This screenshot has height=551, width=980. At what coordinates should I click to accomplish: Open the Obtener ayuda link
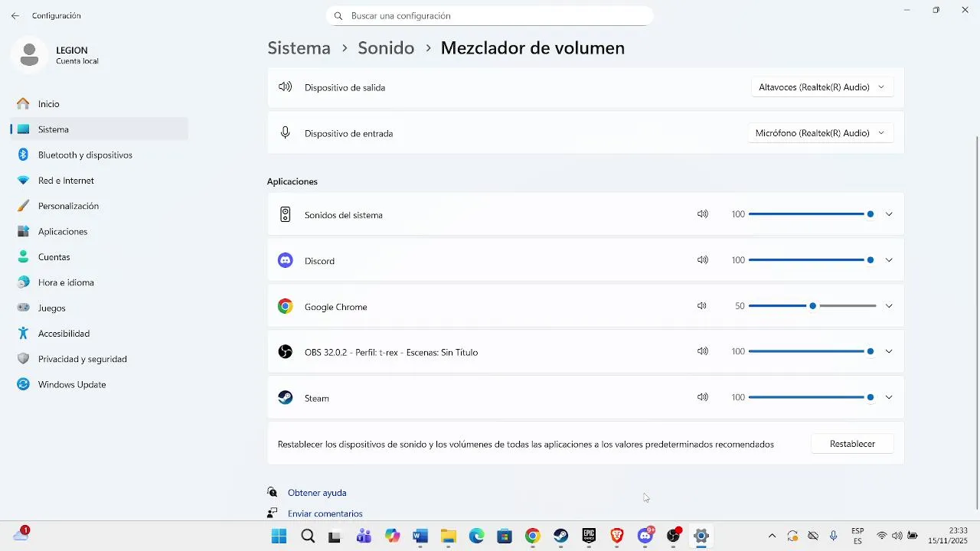[x=317, y=493]
